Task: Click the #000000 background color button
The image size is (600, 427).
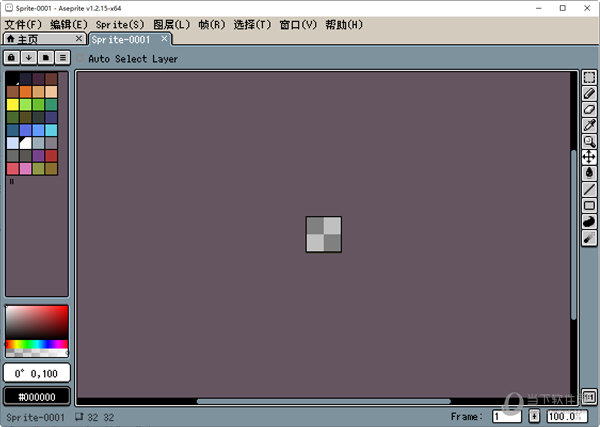Action: pos(37,396)
